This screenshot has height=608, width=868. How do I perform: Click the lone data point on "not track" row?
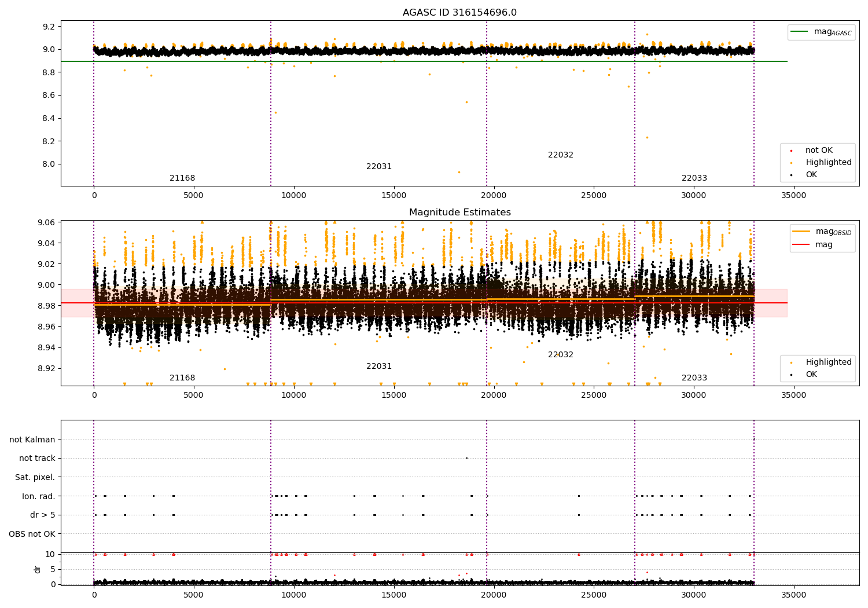pyautogui.click(x=466, y=458)
